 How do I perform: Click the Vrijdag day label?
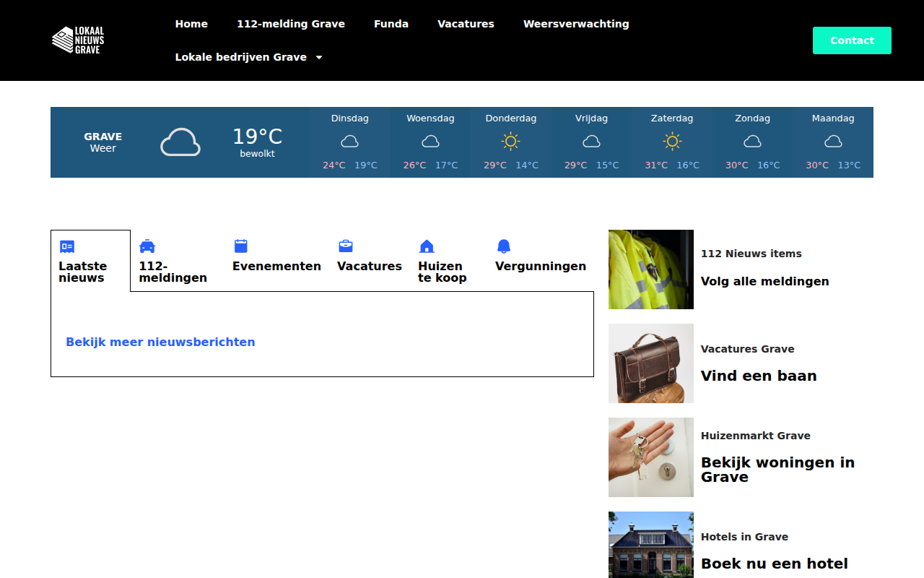pos(591,118)
